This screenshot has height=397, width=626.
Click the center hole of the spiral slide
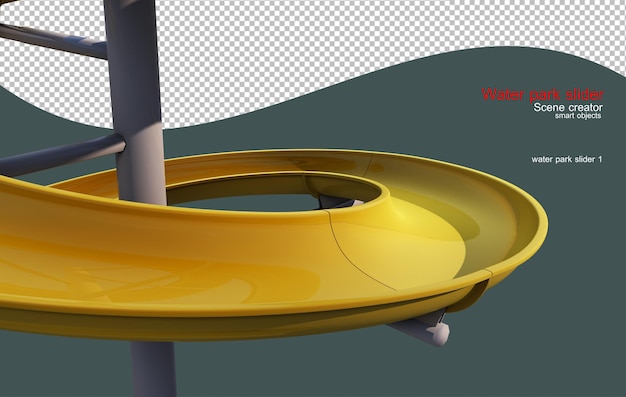pyautogui.click(x=256, y=202)
